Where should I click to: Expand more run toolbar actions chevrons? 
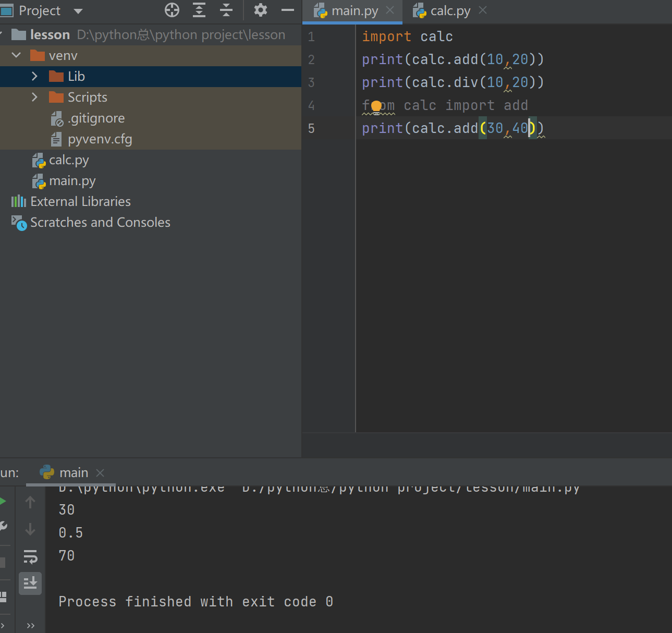pos(30,625)
